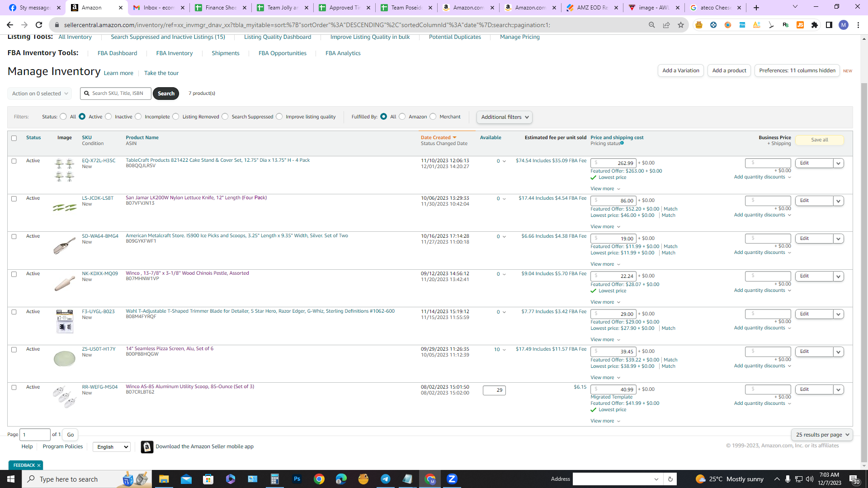This screenshot has width=868, height=488.
Task: Switch to the ateco Cheese Google tab
Action: 716,8
